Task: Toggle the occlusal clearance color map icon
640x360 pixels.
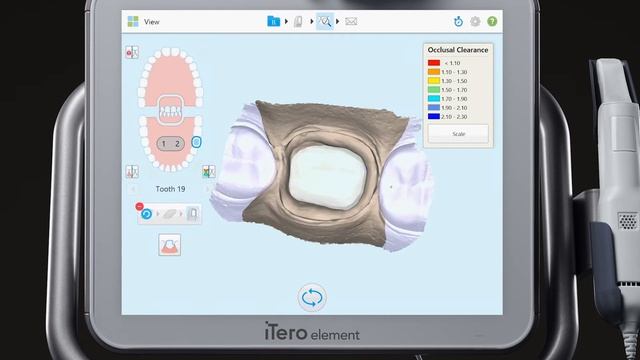Action: (x=209, y=171)
